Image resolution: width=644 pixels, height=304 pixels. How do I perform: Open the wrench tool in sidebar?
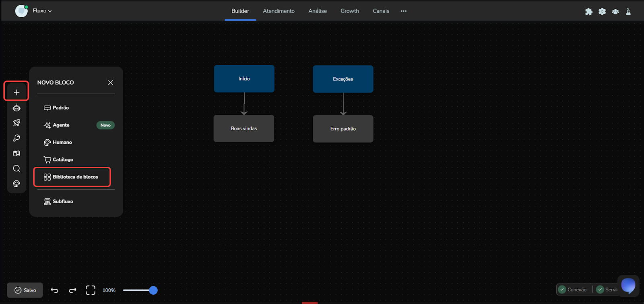pyautogui.click(x=17, y=138)
